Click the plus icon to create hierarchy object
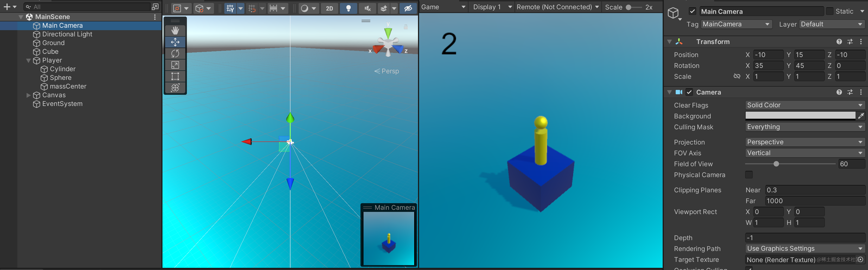 click(x=7, y=7)
